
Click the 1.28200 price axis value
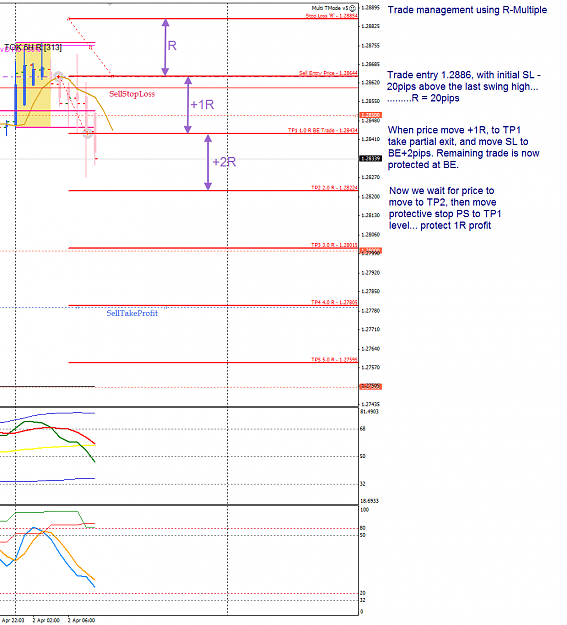tap(370, 197)
